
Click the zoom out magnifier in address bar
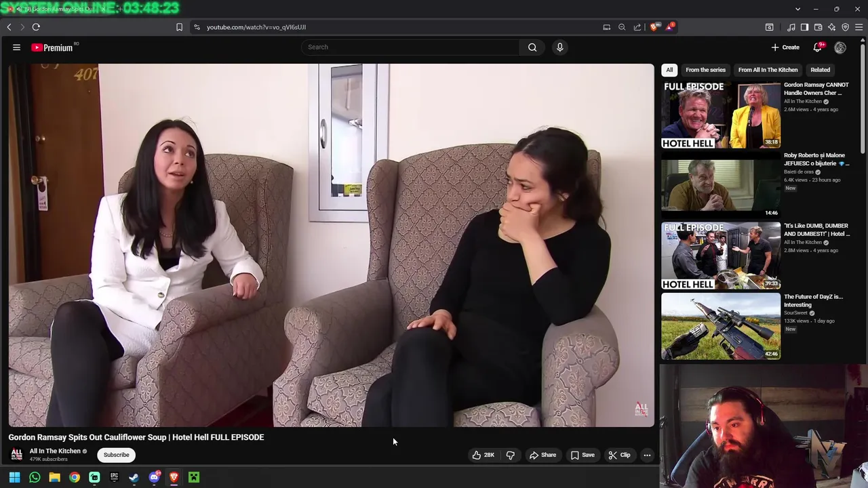[622, 27]
